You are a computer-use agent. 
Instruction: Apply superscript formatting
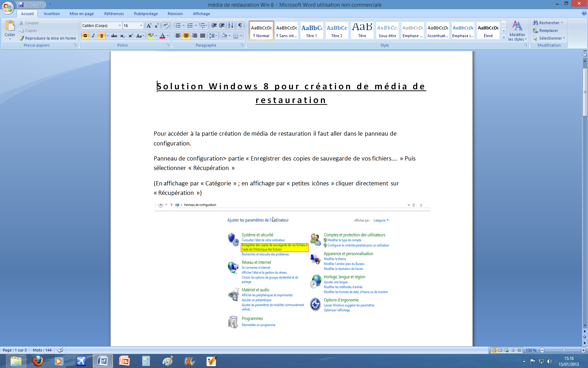[131, 36]
